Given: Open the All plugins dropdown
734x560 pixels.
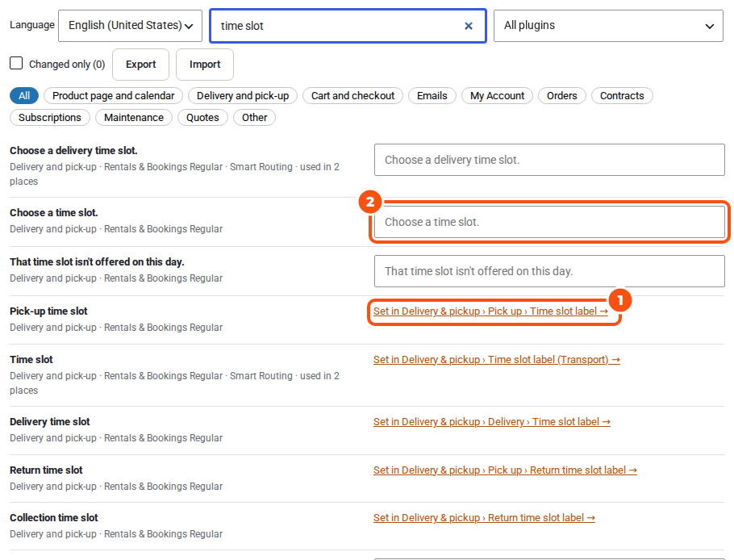Looking at the screenshot, I should tap(608, 25).
